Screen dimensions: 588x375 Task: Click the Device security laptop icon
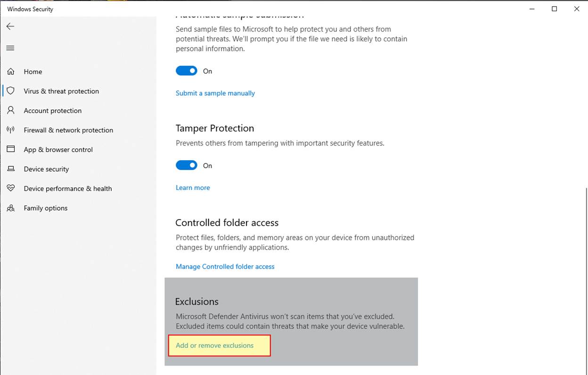[10, 169]
